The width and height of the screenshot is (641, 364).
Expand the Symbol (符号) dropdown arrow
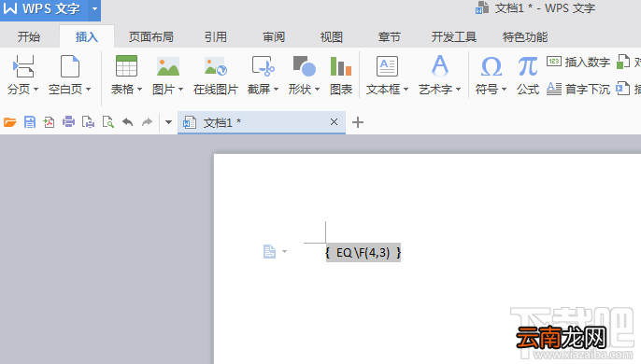click(504, 89)
